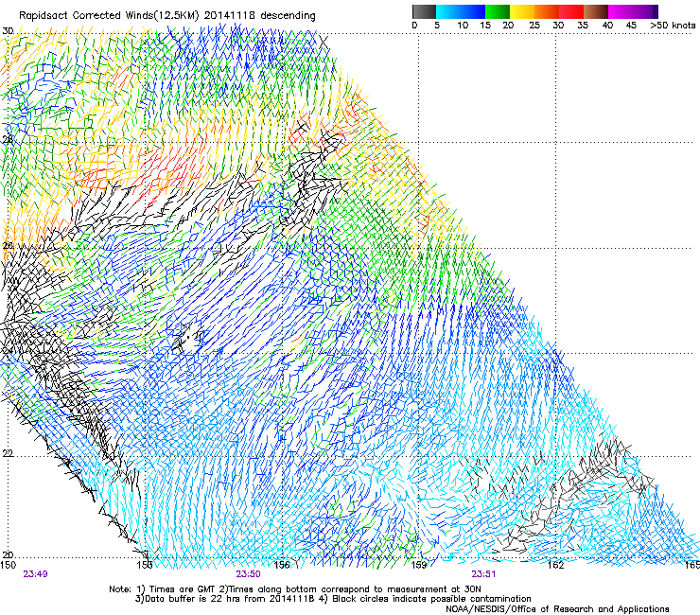The image size is (700, 615).
Task: Click the brown 35-40 knots legend color
Action: click(x=596, y=11)
